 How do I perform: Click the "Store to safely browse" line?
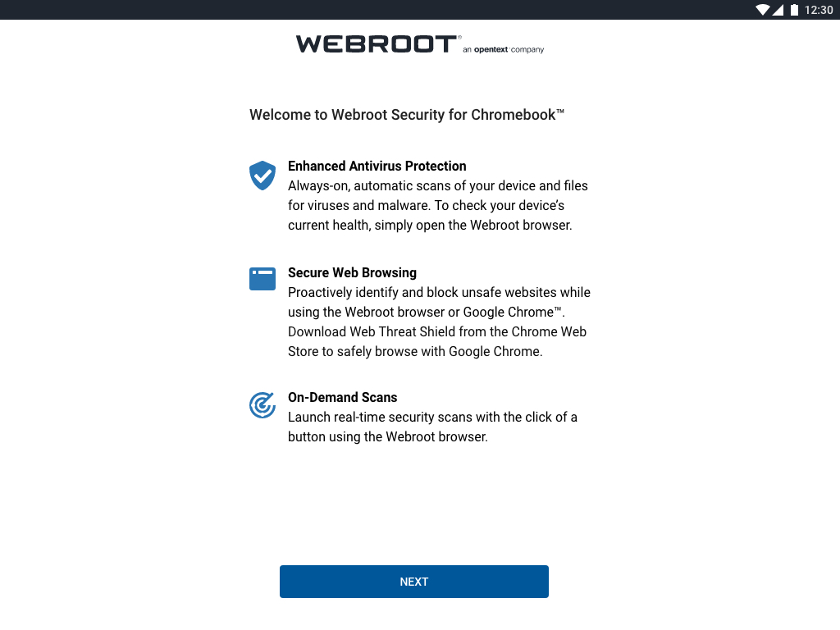pyautogui.click(x=414, y=351)
